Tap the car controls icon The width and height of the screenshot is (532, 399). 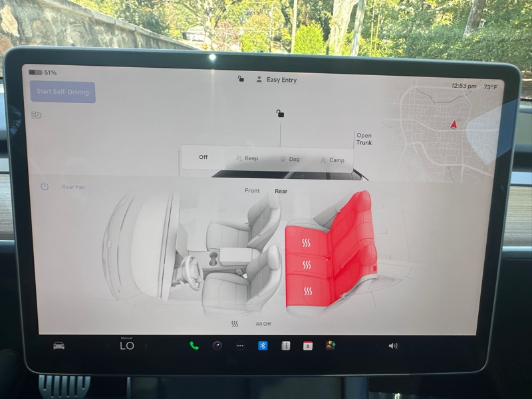[59, 346]
